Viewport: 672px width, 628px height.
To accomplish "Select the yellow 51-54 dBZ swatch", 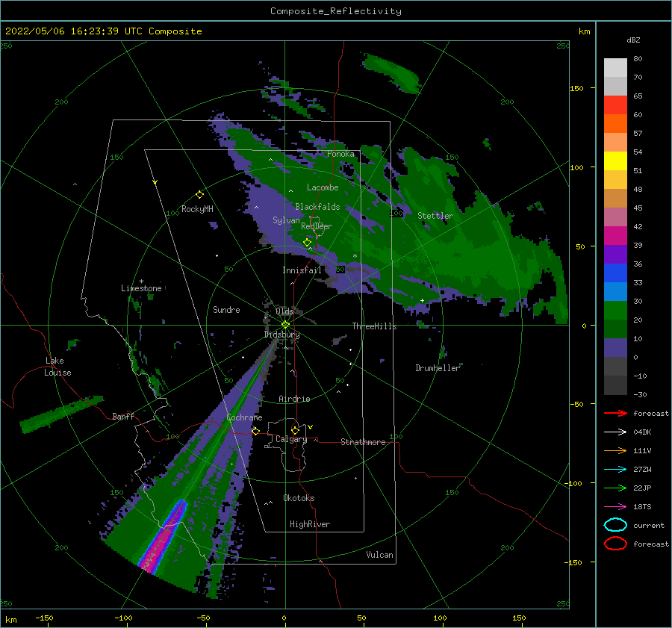I will point(615,161).
